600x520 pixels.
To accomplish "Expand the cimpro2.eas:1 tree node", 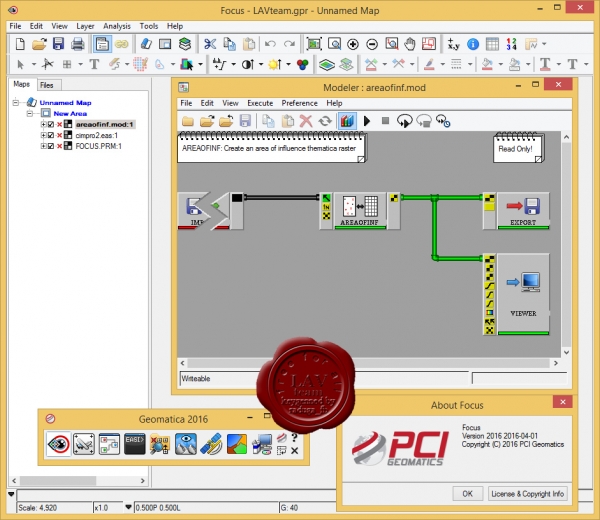I will pyautogui.click(x=43, y=135).
